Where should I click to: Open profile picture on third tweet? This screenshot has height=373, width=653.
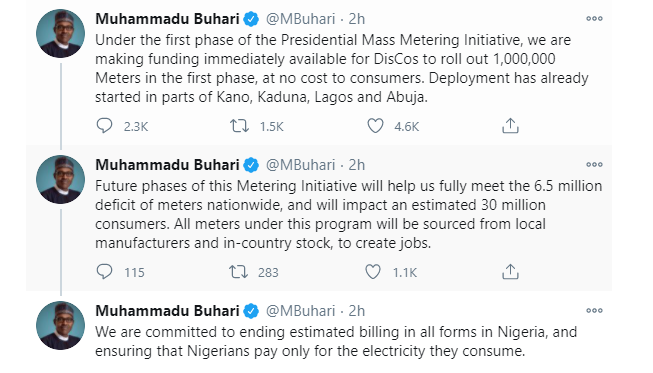coord(60,325)
